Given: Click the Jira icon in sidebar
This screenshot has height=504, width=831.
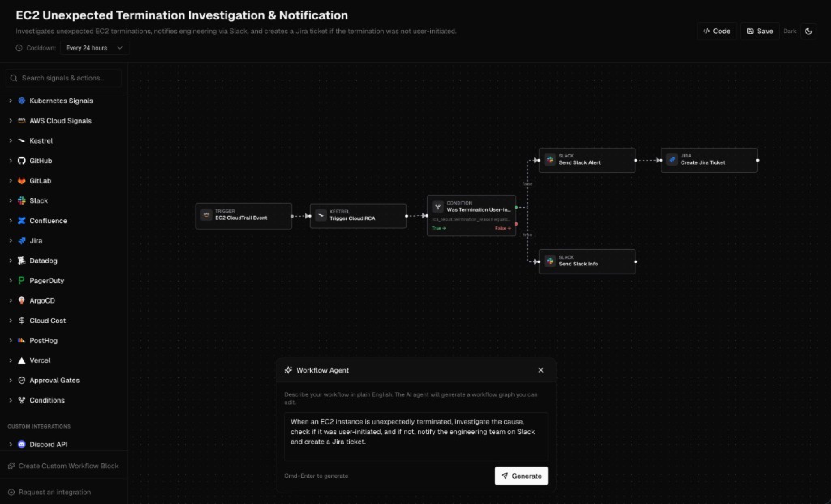Looking at the screenshot, I should click(22, 241).
